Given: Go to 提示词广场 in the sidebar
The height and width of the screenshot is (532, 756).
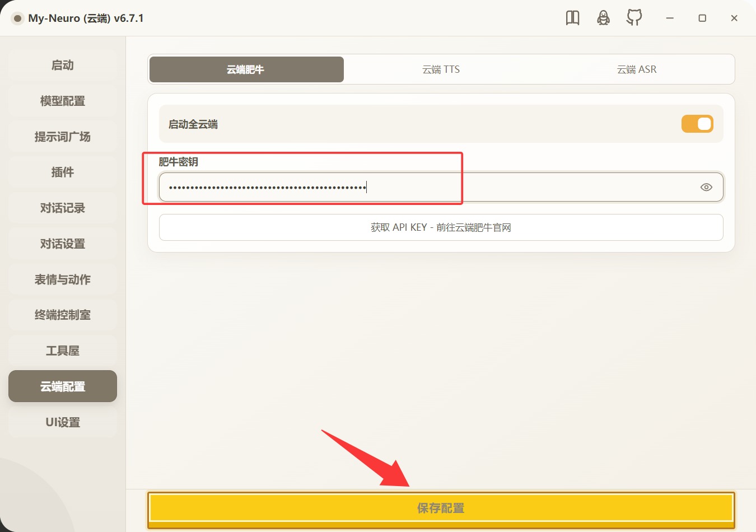Looking at the screenshot, I should click(x=63, y=137).
